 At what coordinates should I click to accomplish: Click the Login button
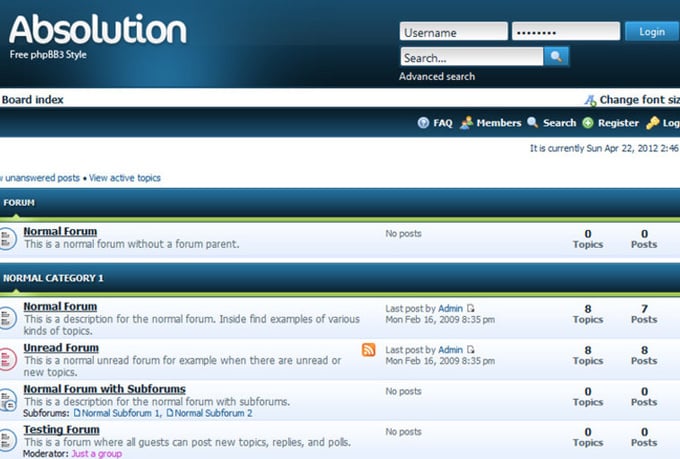(x=652, y=32)
